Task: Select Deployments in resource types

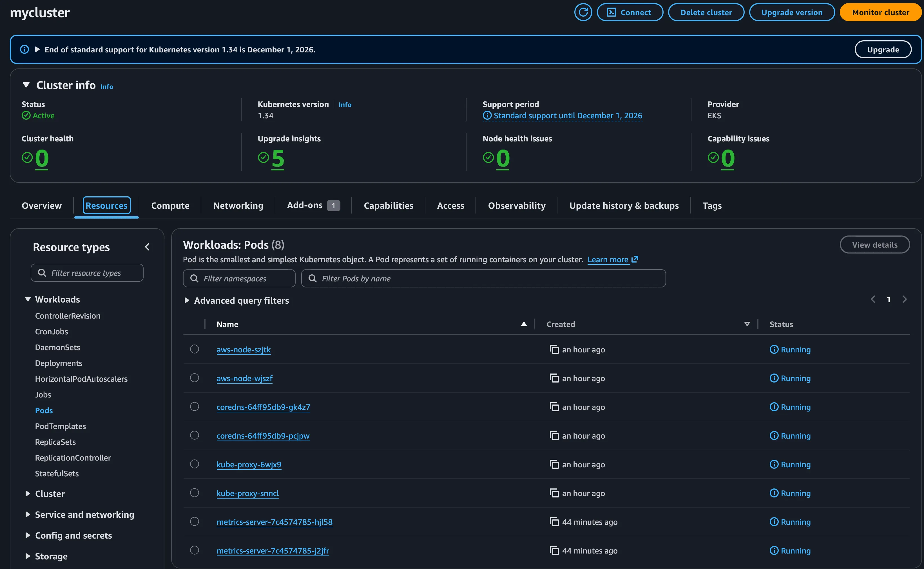Action: click(59, 363)
